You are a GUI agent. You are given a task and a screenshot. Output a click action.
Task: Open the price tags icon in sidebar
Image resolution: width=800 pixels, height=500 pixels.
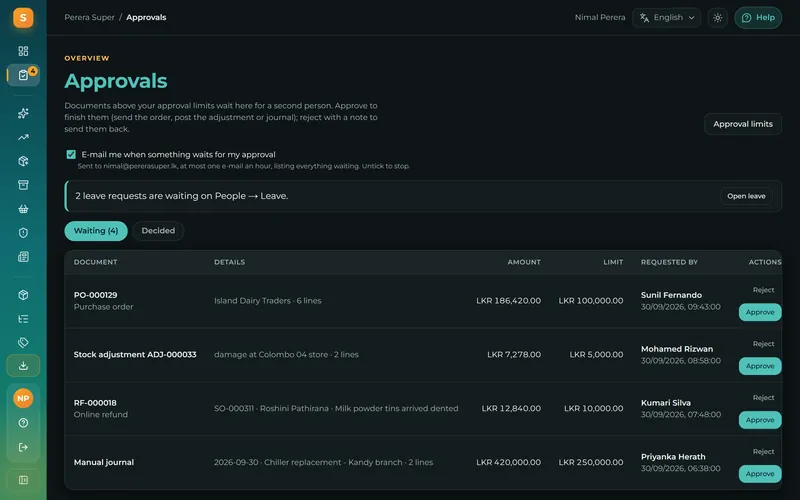click(23, 342)
